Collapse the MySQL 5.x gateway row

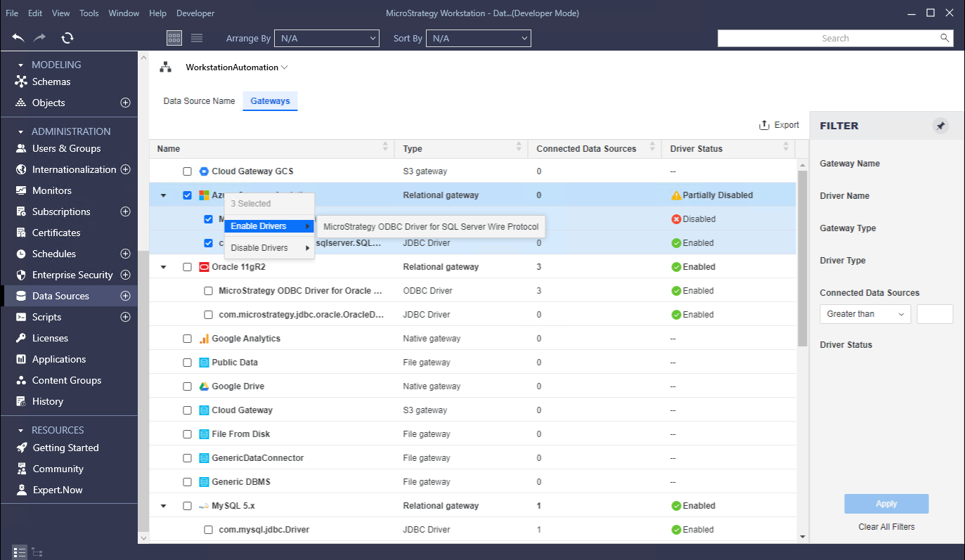[164, 506]
